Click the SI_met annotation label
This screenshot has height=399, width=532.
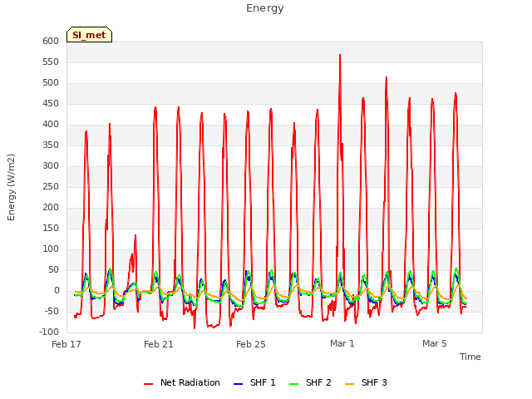[x=89, y=35]
